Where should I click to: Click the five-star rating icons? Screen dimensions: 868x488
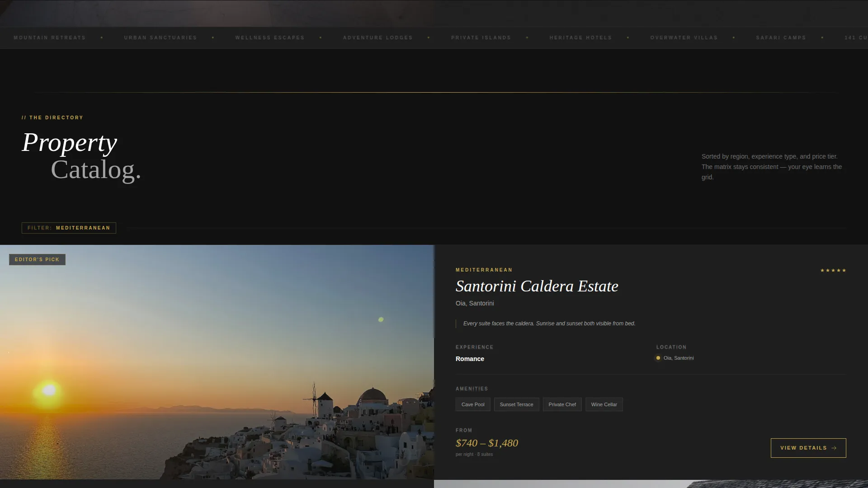(x=833, y=270)
